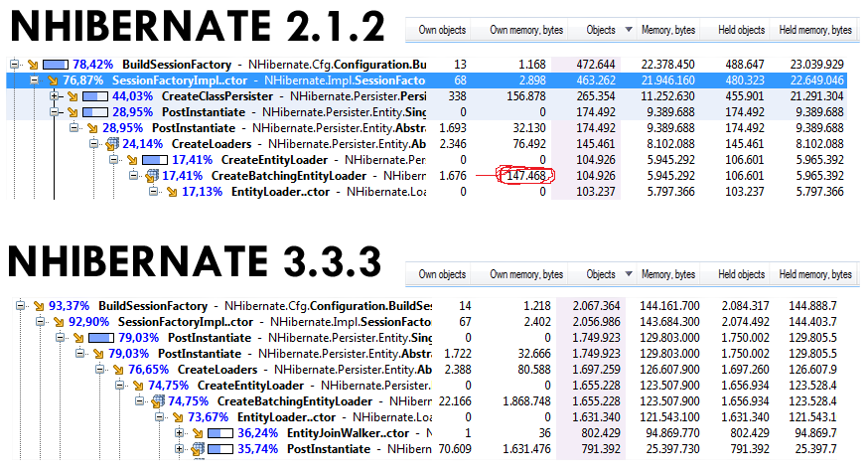Click the 70.609 own objects cell
The height and width of the screenshot is (475, 868).
pyautogui.click(x=455, y=449)
